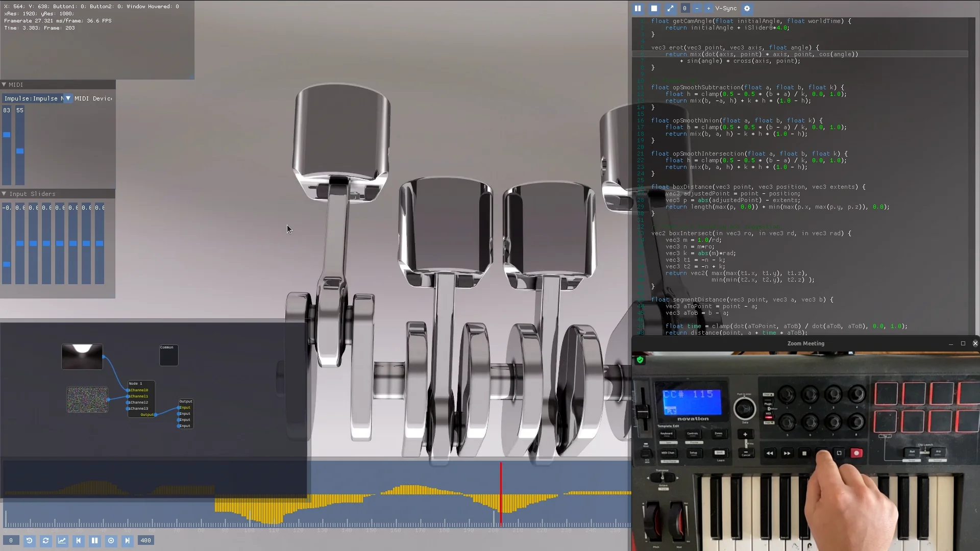Viewport: 980px width, 551px height.
Task: Open settings via the gear icon
Action: pos(747,8)
